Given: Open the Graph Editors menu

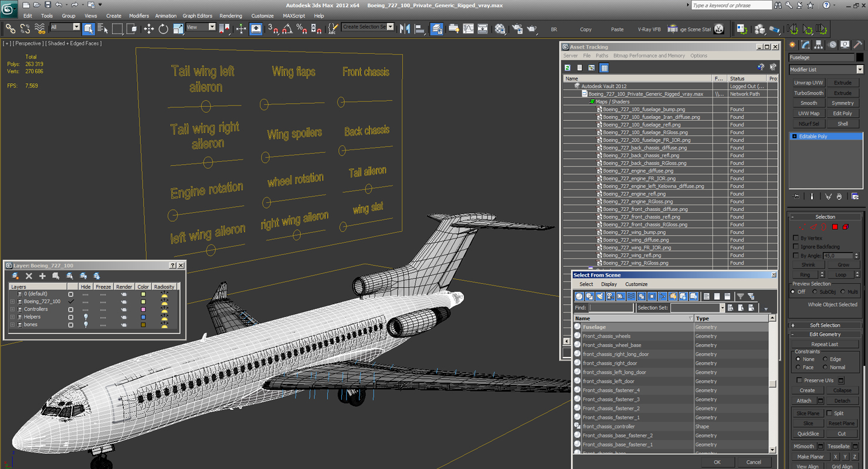Looking at the screenshot, I should coord(198,16).
